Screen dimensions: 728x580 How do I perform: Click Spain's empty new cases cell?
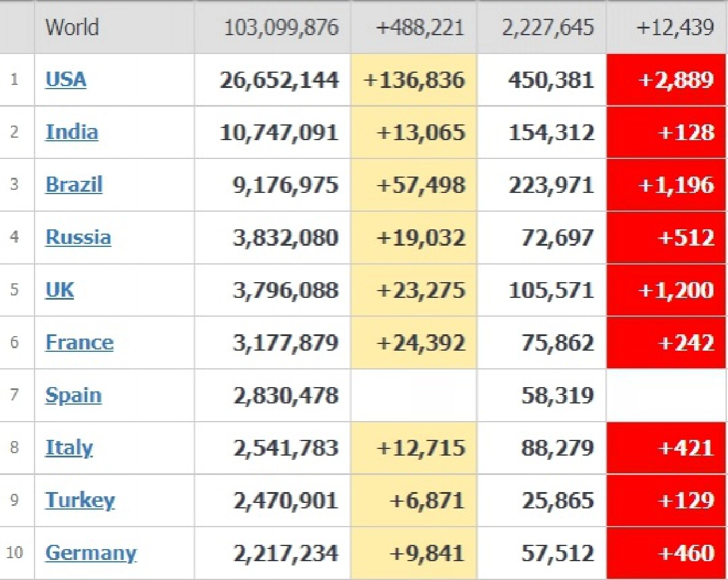[414, 396]
